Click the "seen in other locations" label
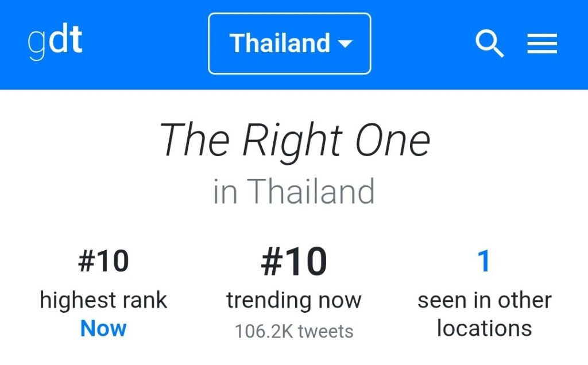588x365 pixels. (x=484, y=314)
